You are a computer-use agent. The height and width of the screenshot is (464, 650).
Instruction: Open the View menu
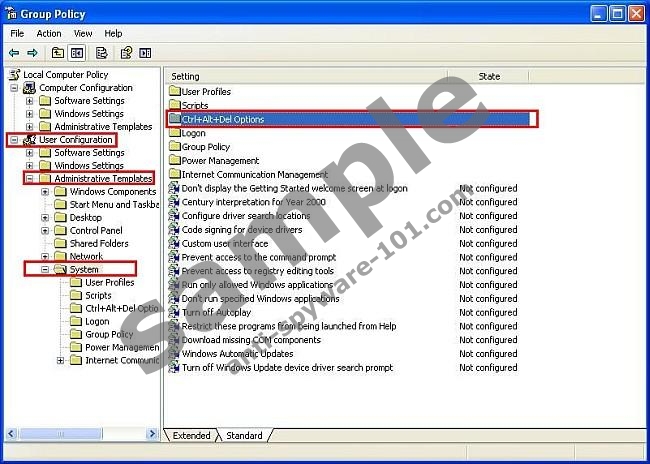pyautogui.click(x=82, y=33)
